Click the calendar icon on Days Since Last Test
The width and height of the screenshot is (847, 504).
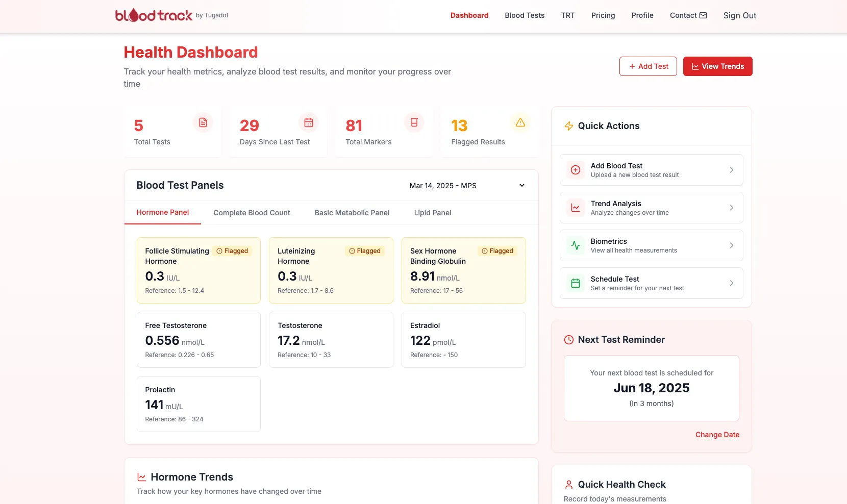click(x=309, y=122)
